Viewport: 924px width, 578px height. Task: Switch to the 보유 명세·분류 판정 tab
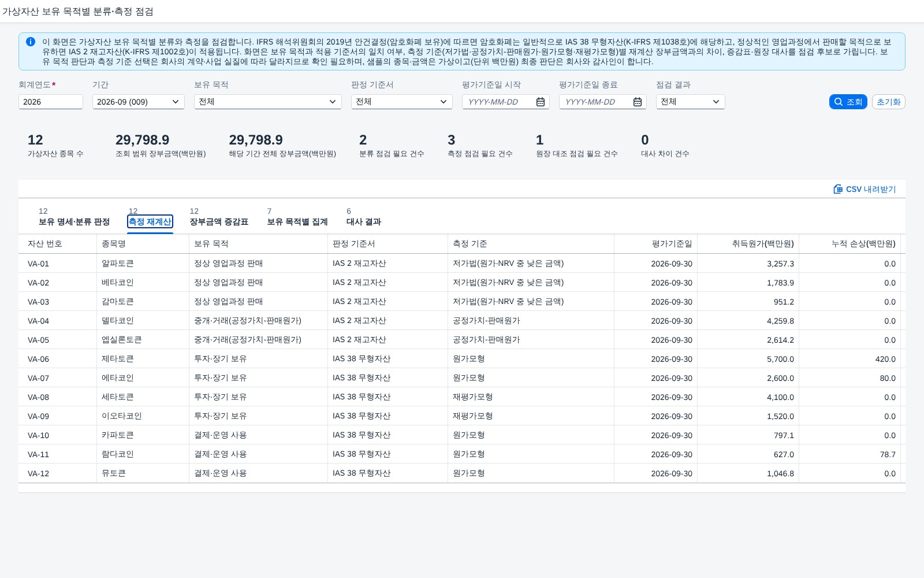click(x=74, y=222)
